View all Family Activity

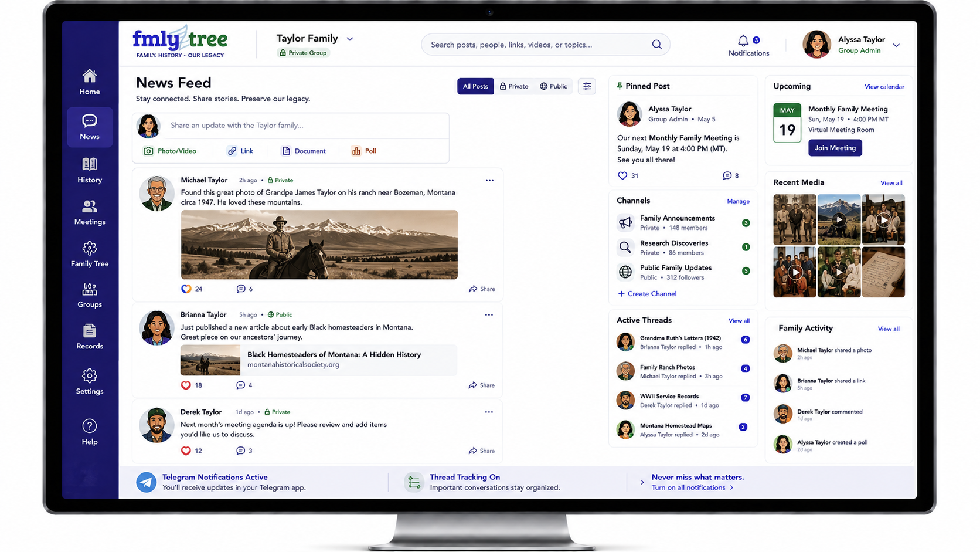(889, 329)
